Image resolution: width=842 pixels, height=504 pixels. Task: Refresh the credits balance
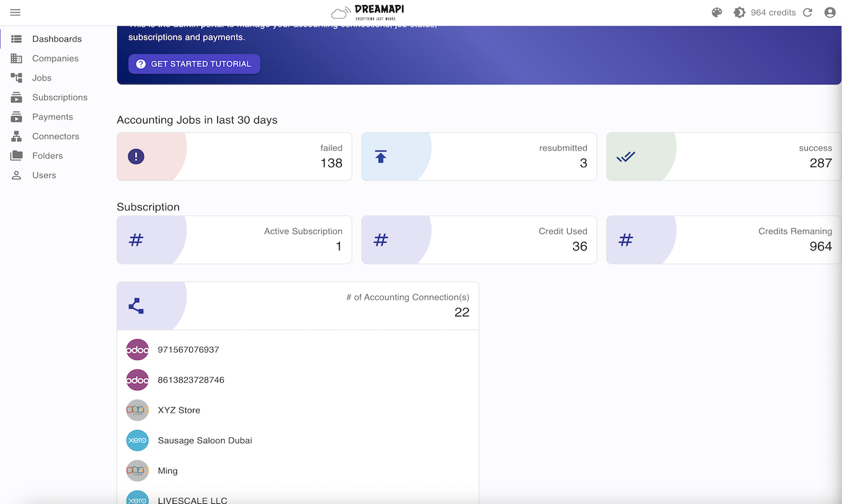807,13
